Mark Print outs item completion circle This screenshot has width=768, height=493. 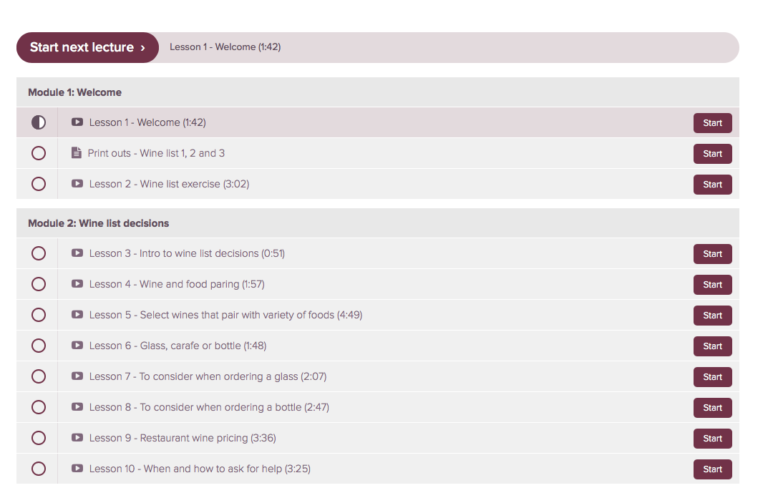(38, 153)
